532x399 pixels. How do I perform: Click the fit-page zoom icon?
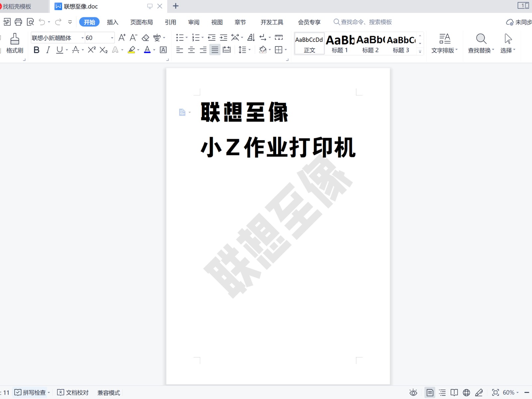[495, 393]
